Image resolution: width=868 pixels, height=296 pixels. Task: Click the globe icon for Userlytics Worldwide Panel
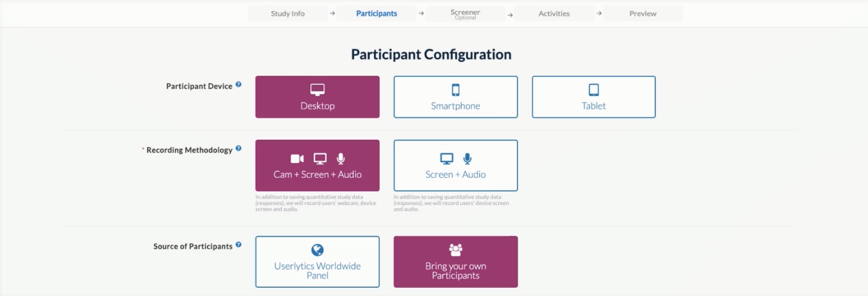(318, 250)
